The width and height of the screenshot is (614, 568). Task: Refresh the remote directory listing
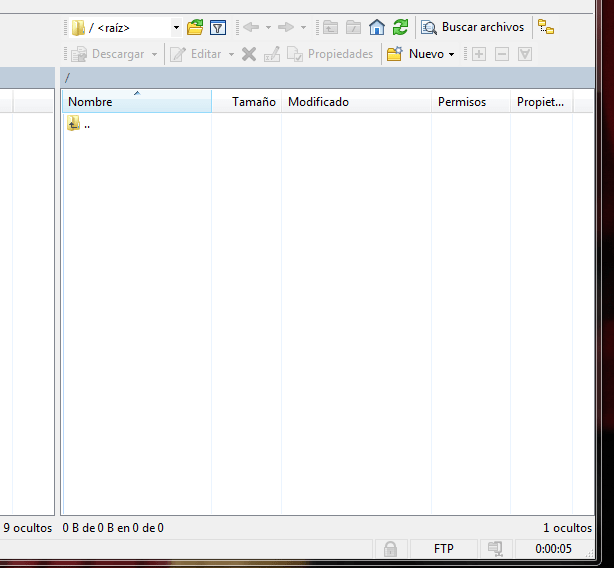click(400, 27)
